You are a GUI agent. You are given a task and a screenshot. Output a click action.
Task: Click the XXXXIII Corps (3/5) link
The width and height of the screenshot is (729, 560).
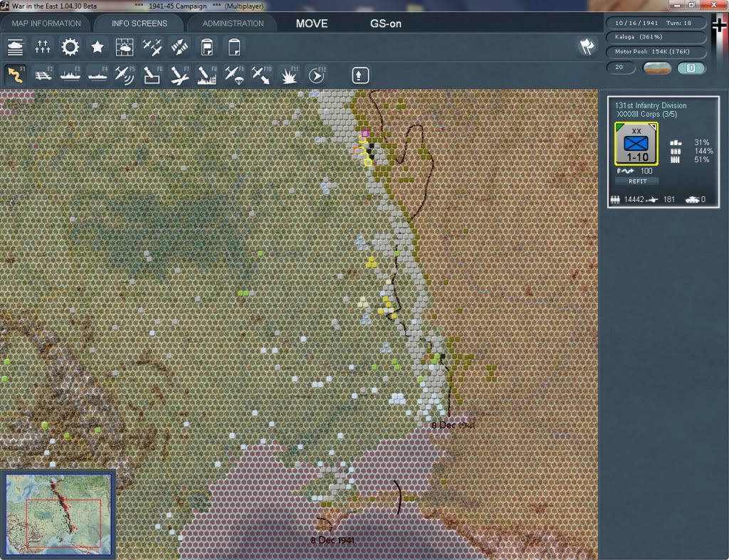click(646, 115)
